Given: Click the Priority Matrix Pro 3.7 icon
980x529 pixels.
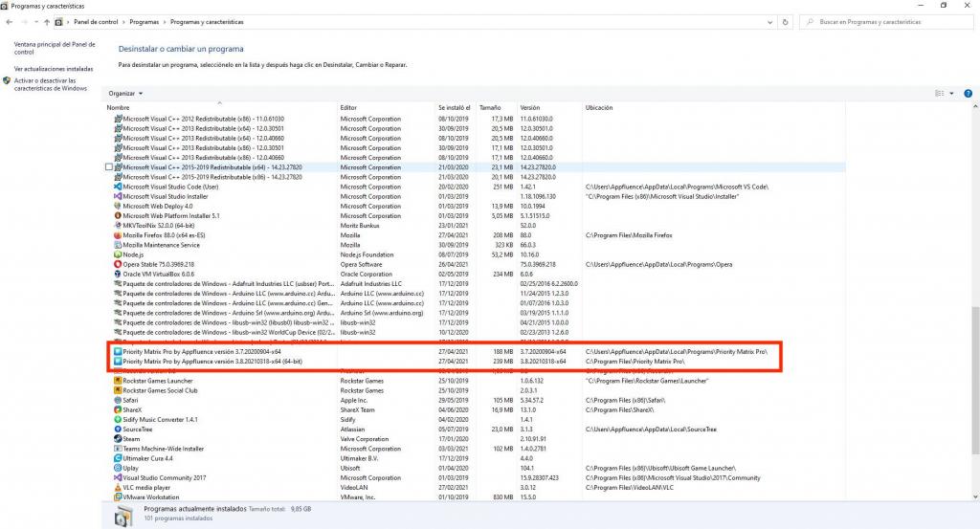Looking at the screenshot, I should click(x=118, y=352).
